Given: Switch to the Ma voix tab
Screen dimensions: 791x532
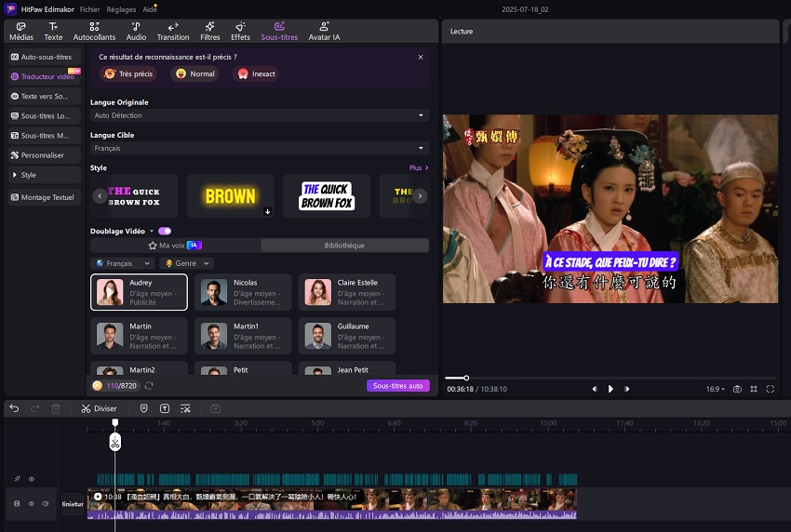Looking at the screenshot, I should tap(175, 246).
